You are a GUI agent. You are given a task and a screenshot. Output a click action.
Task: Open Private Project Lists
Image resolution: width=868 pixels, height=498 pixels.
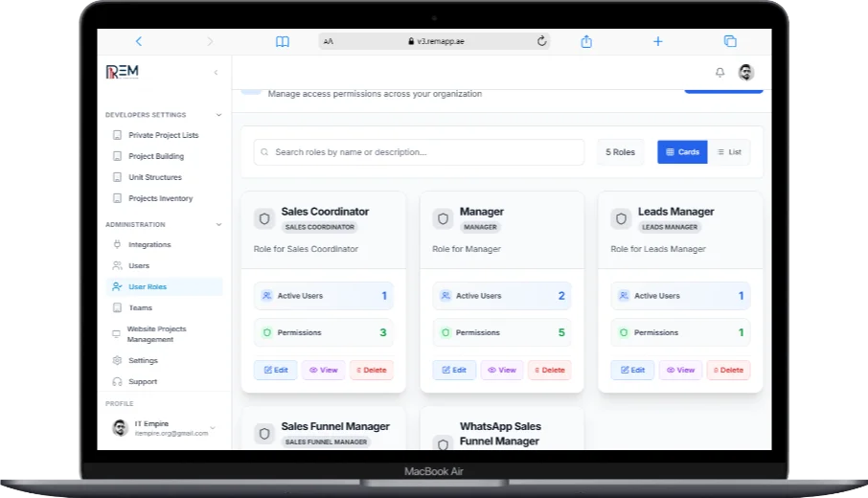[164, 135]
